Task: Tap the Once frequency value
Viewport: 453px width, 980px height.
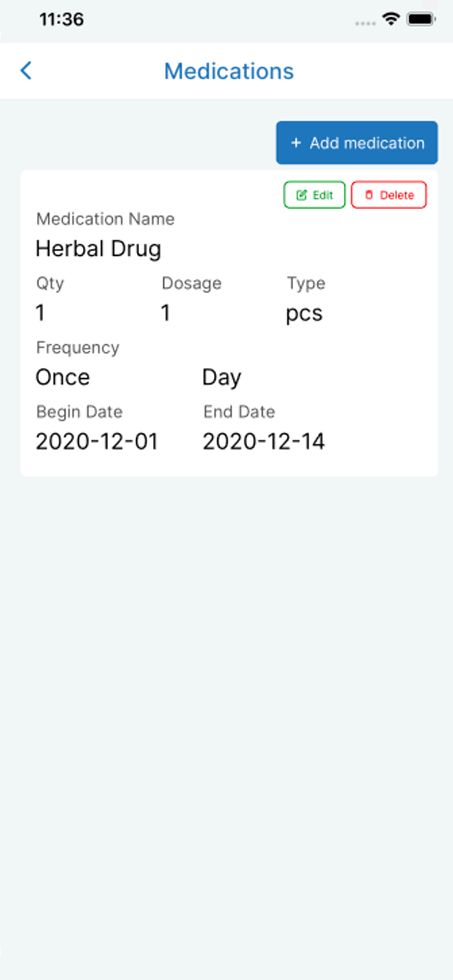Action: pyautogui.click(x=63, y=377)
